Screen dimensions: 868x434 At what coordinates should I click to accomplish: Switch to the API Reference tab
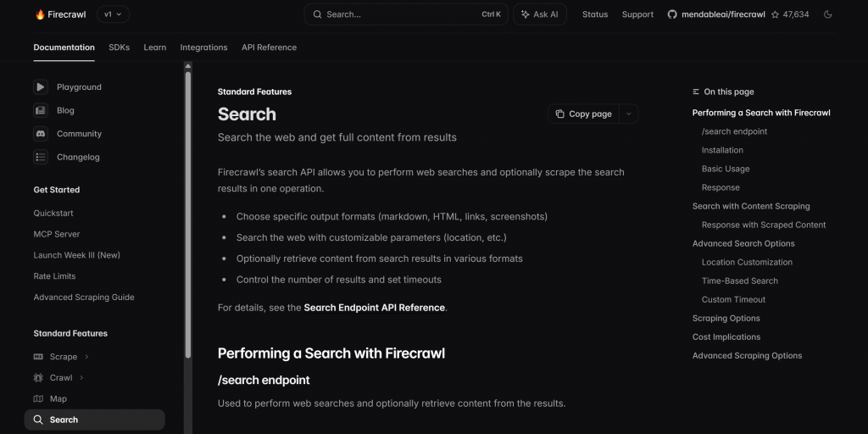(269, 47)
